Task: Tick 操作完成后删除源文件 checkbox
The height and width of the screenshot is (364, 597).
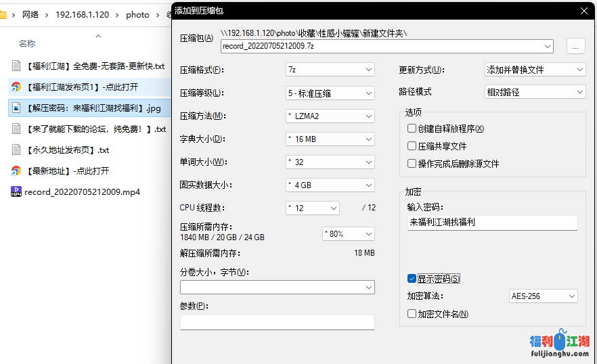Action: (412, 164)
